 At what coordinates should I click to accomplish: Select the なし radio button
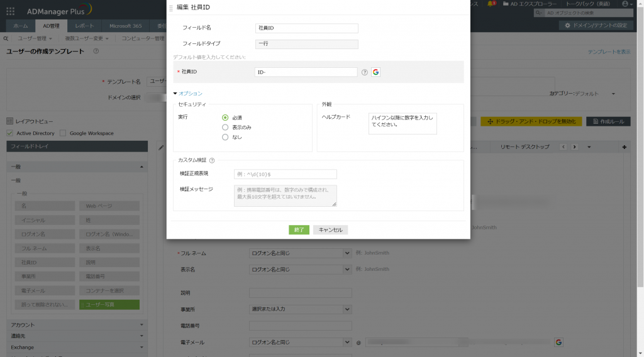[x=225, y=138]
